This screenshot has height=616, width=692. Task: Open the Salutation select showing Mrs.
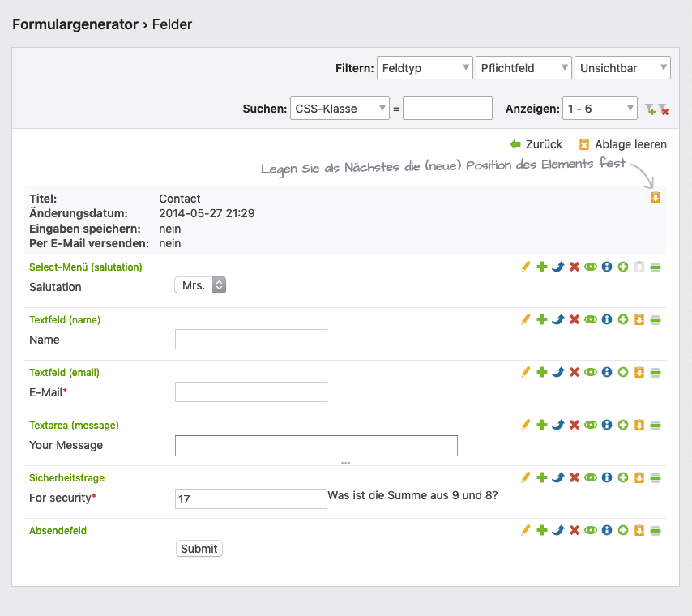[x=200, y=285]
